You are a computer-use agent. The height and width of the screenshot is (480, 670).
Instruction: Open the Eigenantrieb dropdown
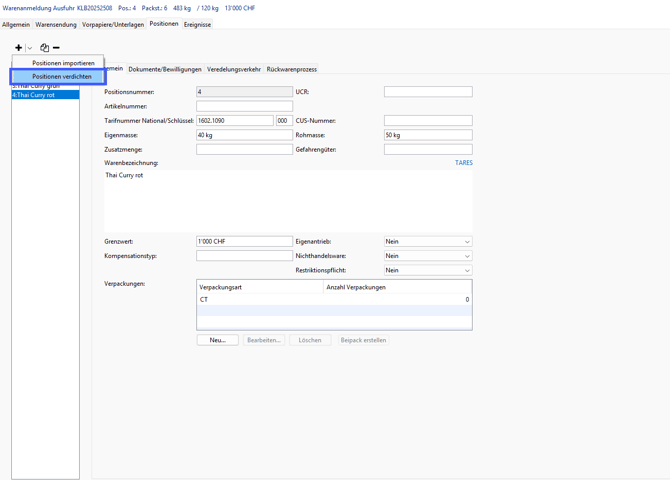point(428,241)
